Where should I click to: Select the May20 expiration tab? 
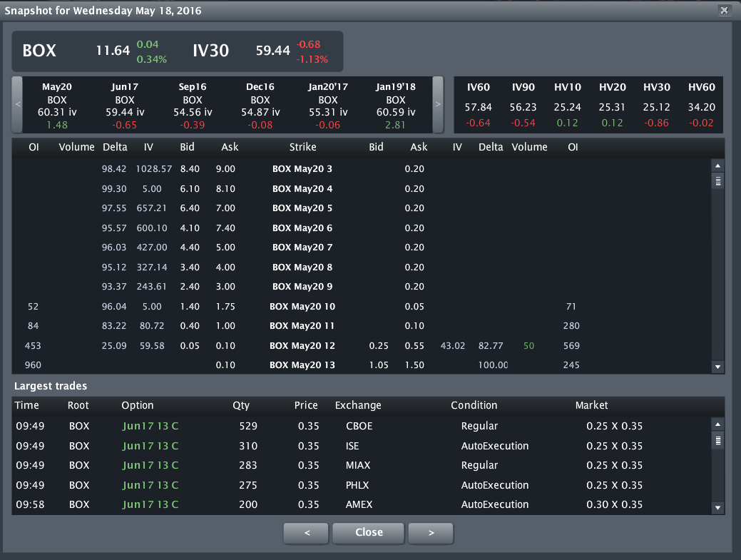57,106
